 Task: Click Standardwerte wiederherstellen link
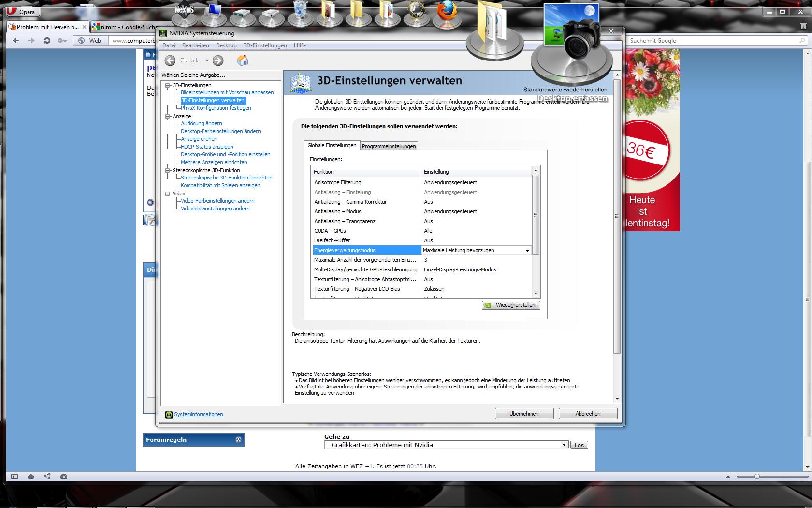pyautogui.click(x=565, y=90)
